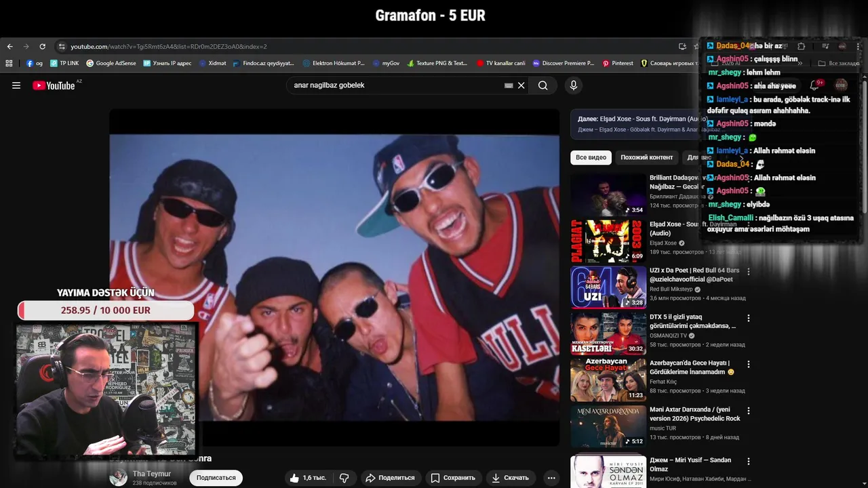Open the on-screen keyboard icon in search
Image resolution: width=868 pixels, height=488 pixels.
(x=509, y=85)
